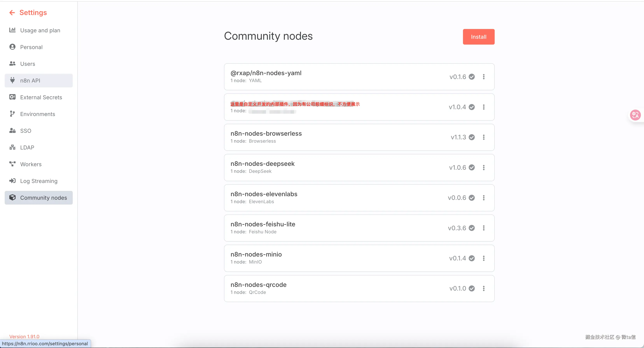Screen dimensions: 644x348
Task: Open the SSO settings section
Action: click(25, 131)
